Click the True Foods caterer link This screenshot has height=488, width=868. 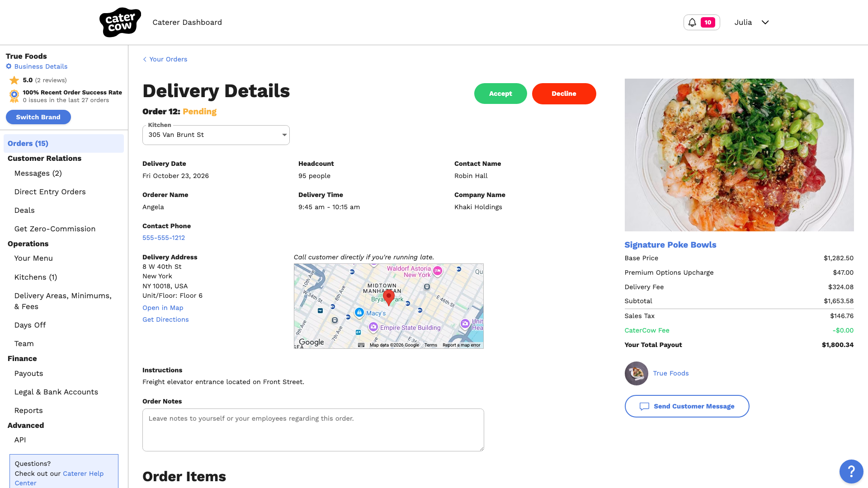point(671,373)
